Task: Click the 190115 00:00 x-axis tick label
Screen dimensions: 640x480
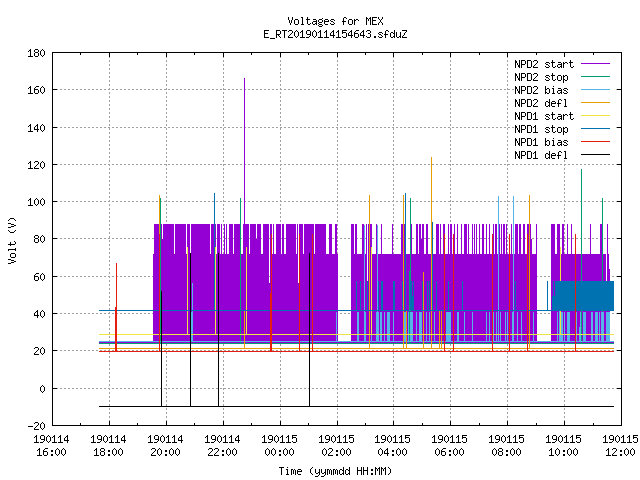Action: [279, 446]
